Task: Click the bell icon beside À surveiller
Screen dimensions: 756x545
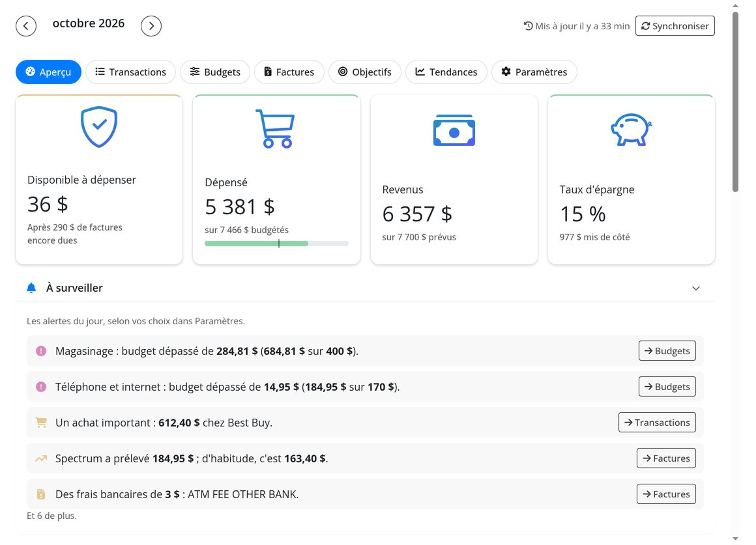Action: tap(31, 288)
